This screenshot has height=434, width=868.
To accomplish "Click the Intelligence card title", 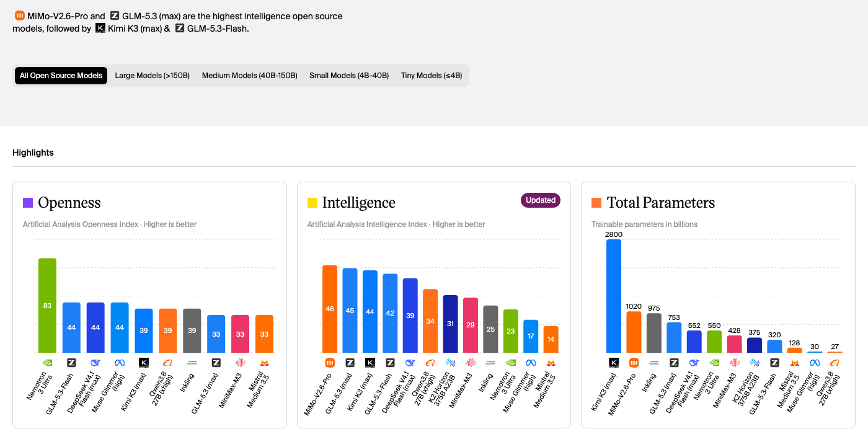I will click(359, 203).
